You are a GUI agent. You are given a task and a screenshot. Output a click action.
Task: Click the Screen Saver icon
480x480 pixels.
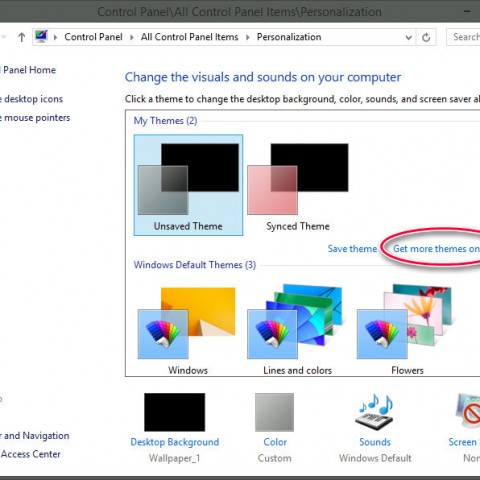pos(468,411)
